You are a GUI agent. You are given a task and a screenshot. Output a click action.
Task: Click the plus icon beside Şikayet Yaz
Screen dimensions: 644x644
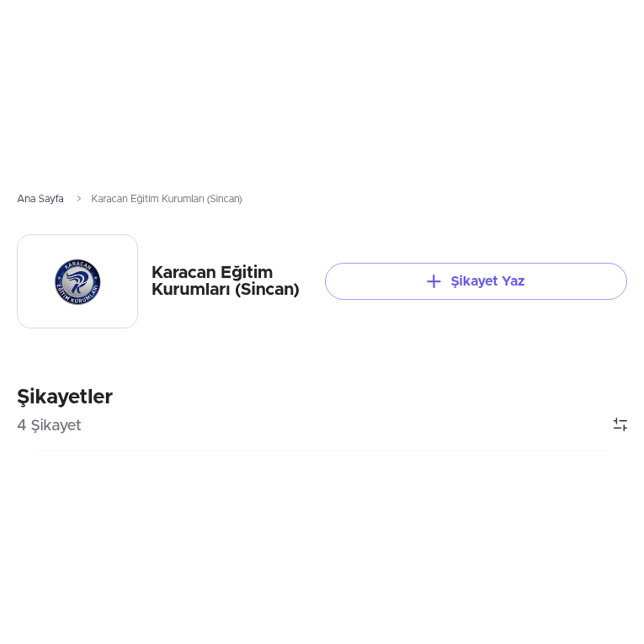tap(434, 281)
